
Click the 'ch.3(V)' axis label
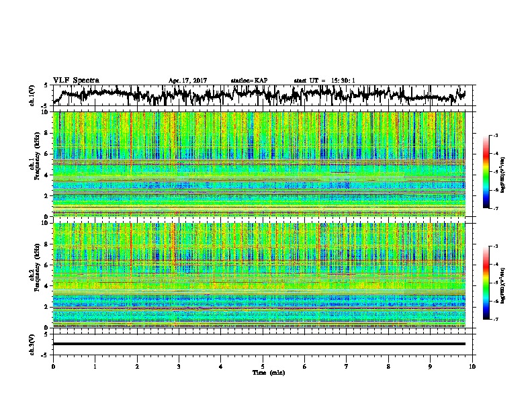(32, 345)
